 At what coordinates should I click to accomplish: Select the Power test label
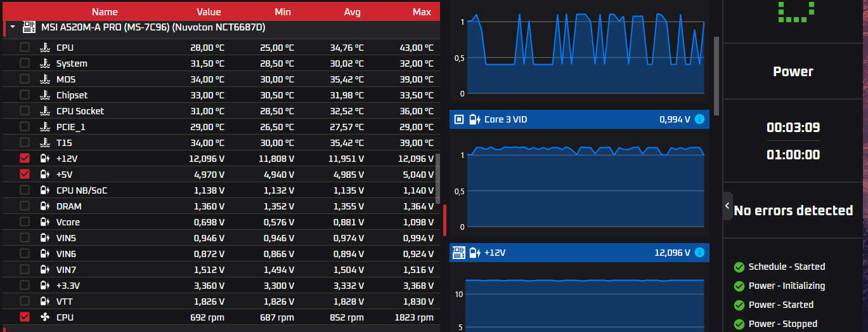point(793,71)
